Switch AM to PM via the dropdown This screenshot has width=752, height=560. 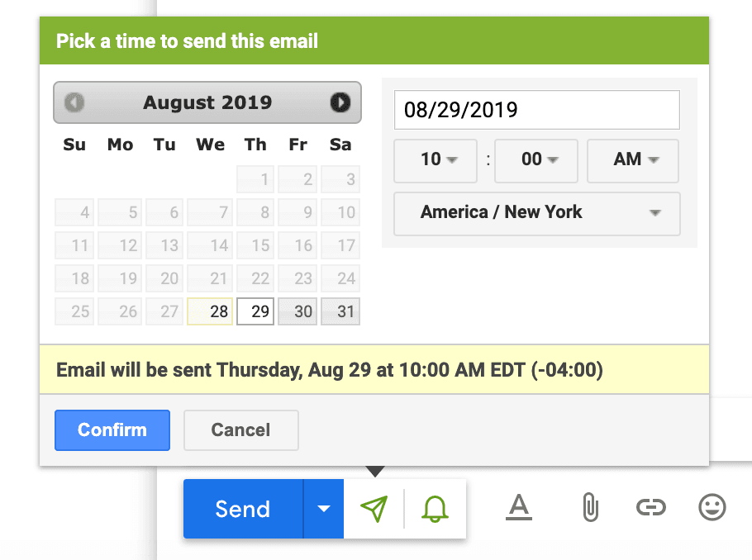632,160
